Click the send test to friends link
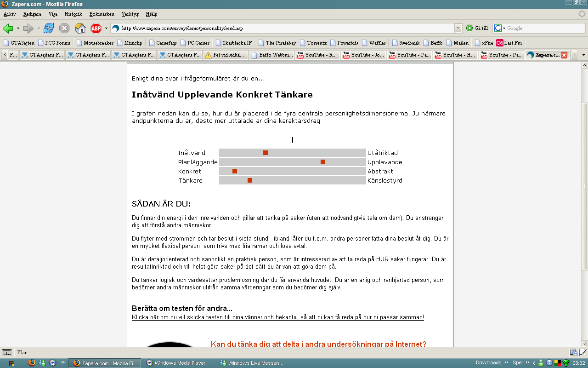The image size is (588, 368). [278, 317]
